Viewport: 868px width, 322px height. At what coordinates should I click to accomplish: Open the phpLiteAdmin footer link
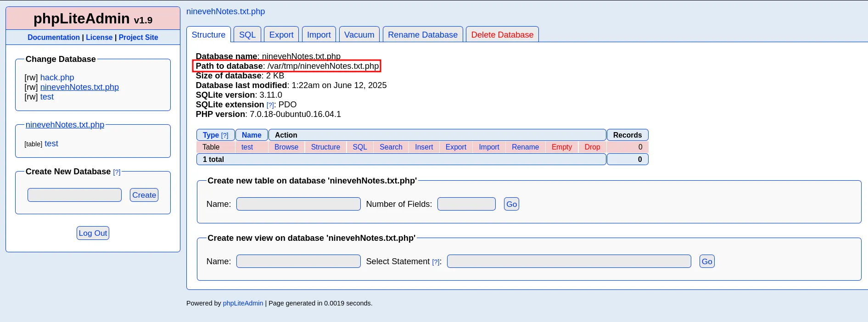coord(243,303)
